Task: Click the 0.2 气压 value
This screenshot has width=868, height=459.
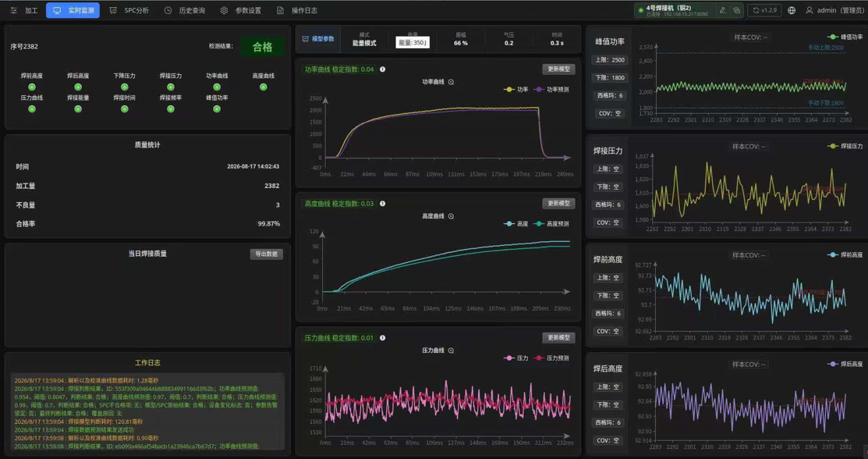Action: 508,43
